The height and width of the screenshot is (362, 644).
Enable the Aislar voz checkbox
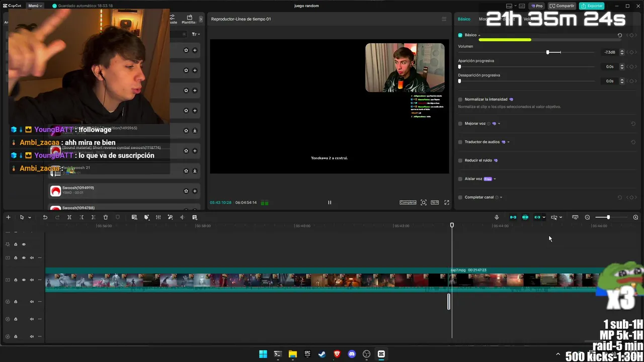(x=460, y=179)
